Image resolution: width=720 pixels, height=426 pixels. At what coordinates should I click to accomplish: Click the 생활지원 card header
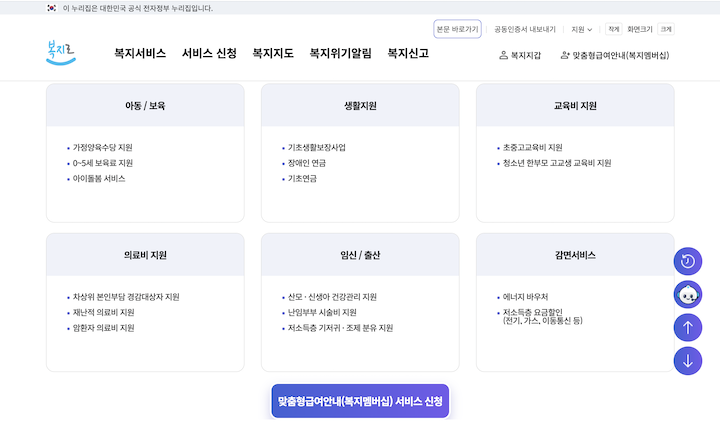(360, 105)
